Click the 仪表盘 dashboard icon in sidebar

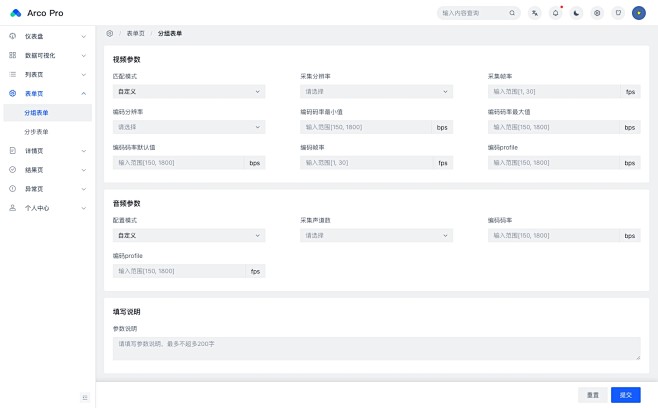coord(13,36)
